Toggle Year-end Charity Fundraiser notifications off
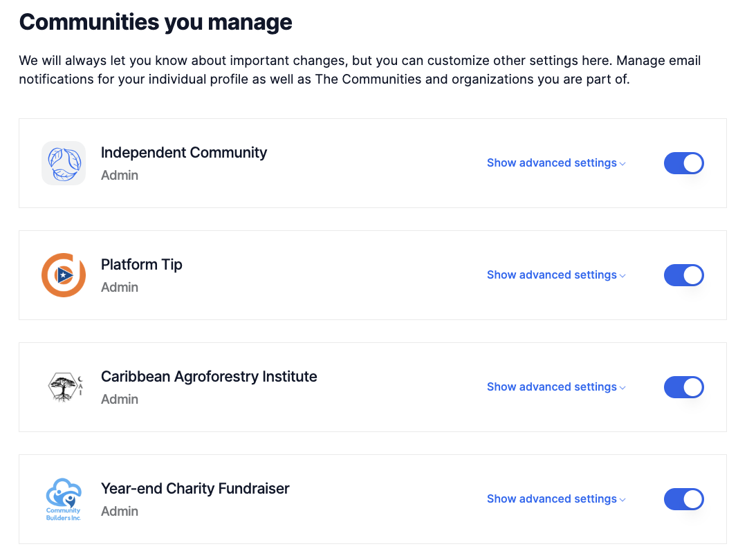The width and height of the screenshot is (747, 560). [x=683, y=499]
